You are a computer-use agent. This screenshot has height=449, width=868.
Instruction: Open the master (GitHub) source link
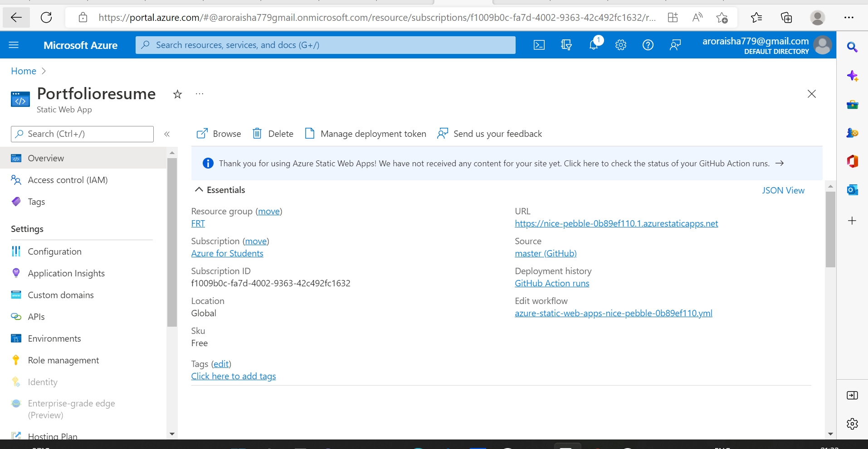[546, 253]
